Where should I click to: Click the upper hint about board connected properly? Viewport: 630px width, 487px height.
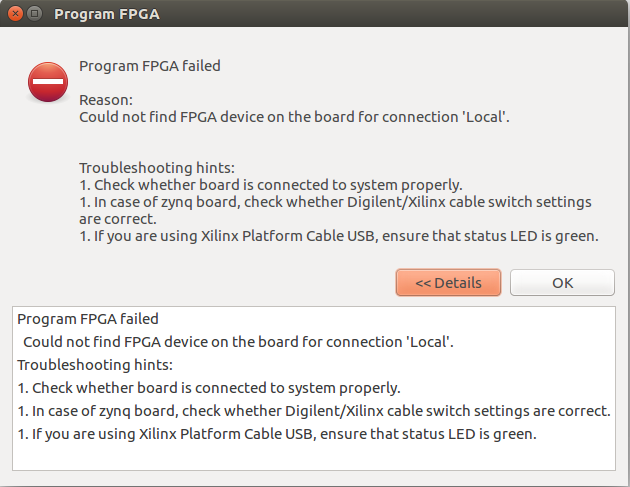271,185
